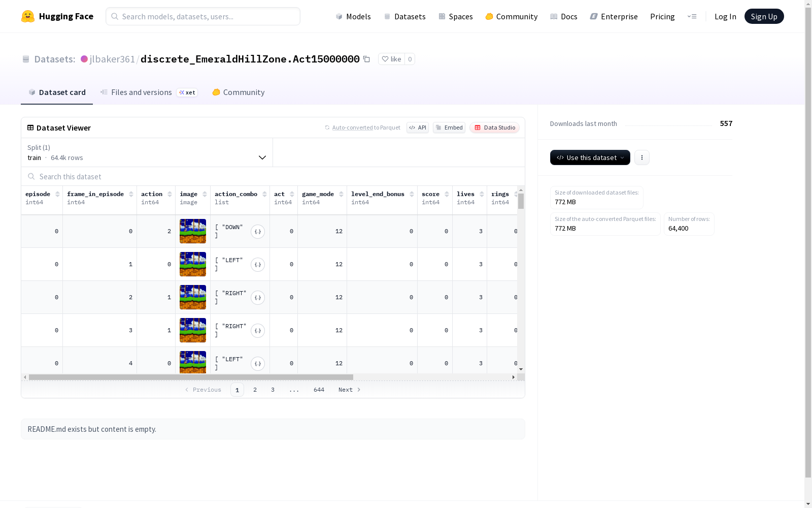Focus the Search models, datasets, users field
The width and height of the screenshot is (812, 508).
point(203,16)
